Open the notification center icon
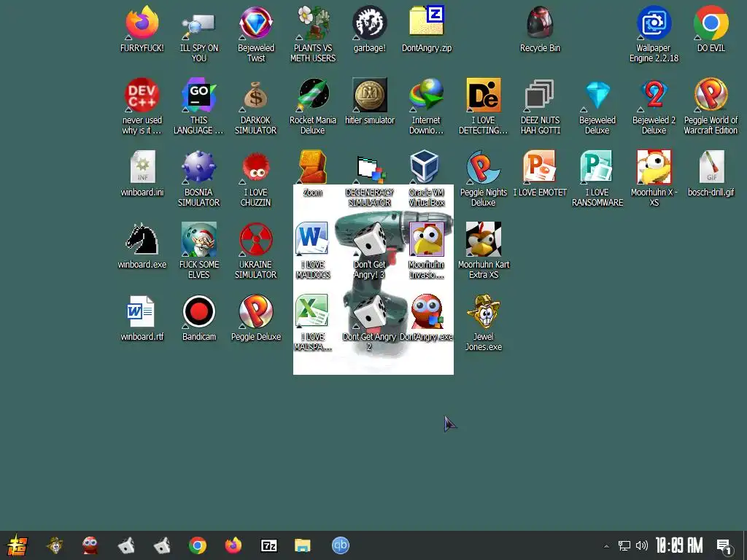747x560 pixels. pyautogui.click(x=724, y=546)
